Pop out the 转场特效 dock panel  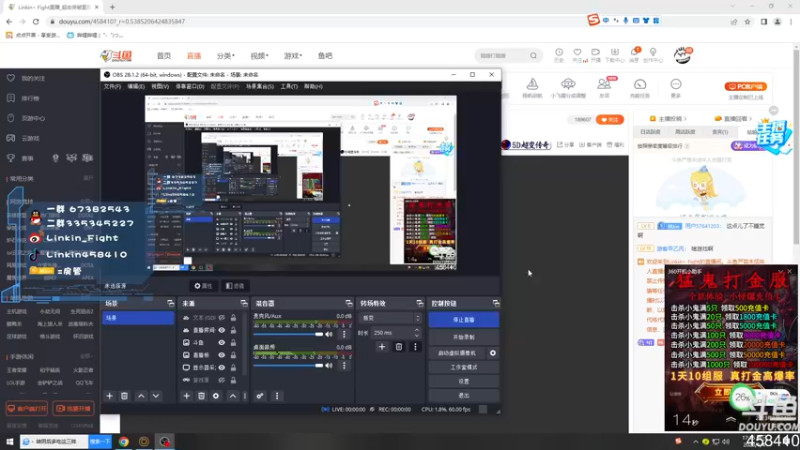[x=419, y=304]
